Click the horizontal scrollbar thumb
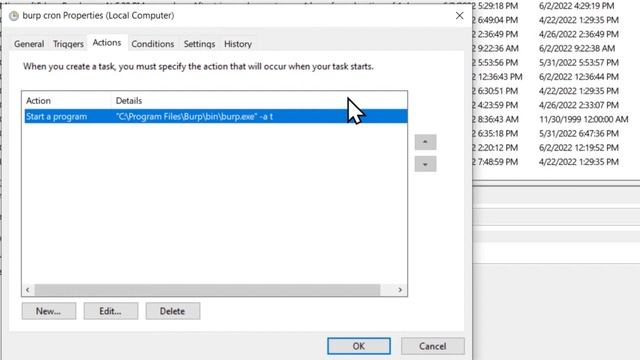This screenshot has width=640, height=360. [x=207, y=290]
